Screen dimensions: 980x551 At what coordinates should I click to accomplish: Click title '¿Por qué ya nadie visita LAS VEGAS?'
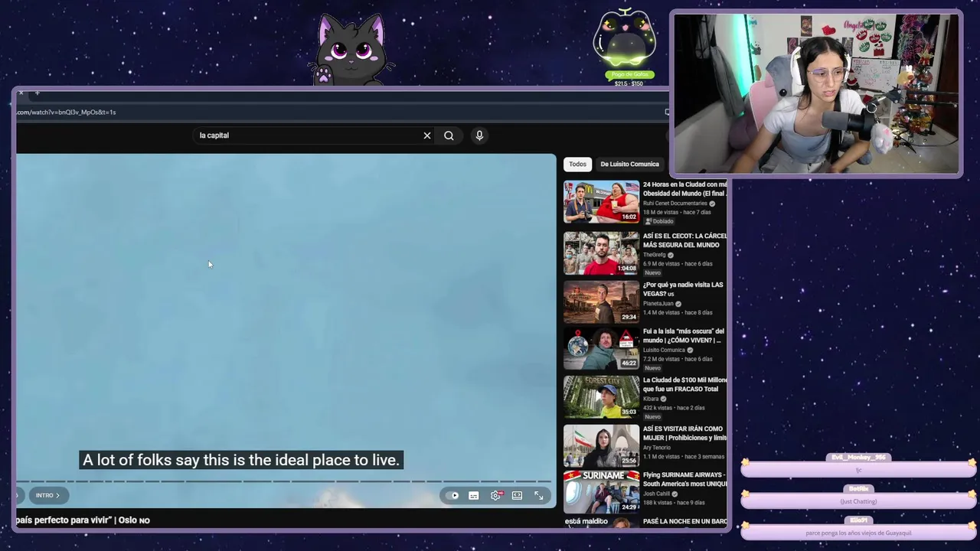[x=683, y=289]
